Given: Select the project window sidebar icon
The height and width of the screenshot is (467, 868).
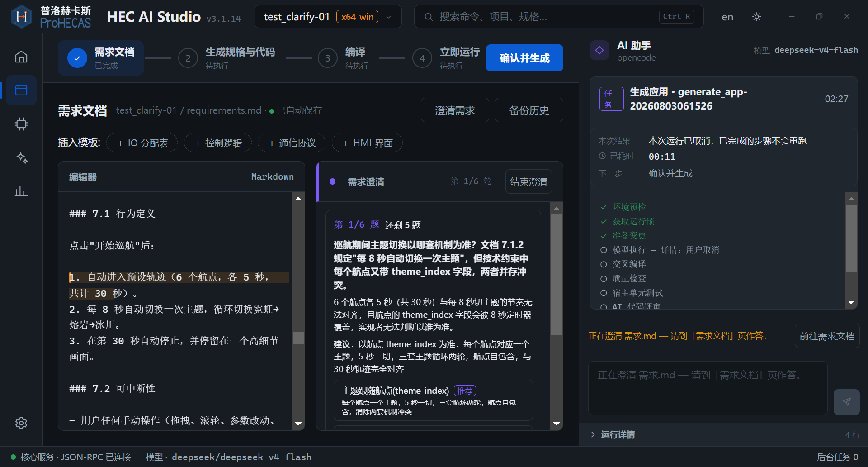Looking at the screenshot, I should pyautogui.click(x=21, y=90).
